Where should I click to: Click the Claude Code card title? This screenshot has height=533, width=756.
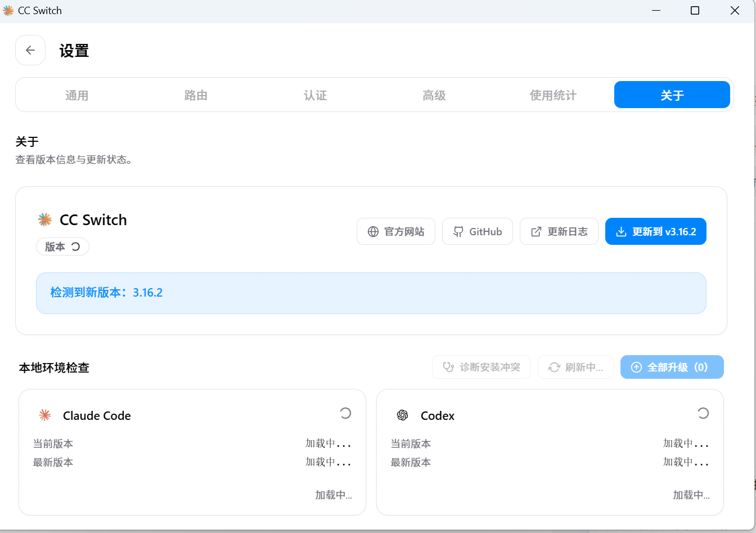(97, 415)
